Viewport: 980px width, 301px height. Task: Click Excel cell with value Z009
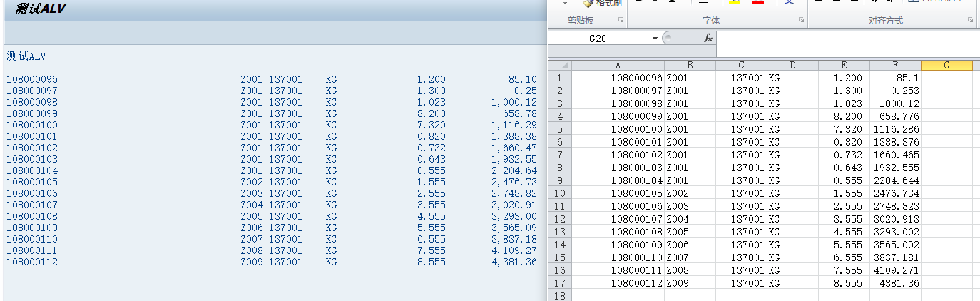click(690, 283)
